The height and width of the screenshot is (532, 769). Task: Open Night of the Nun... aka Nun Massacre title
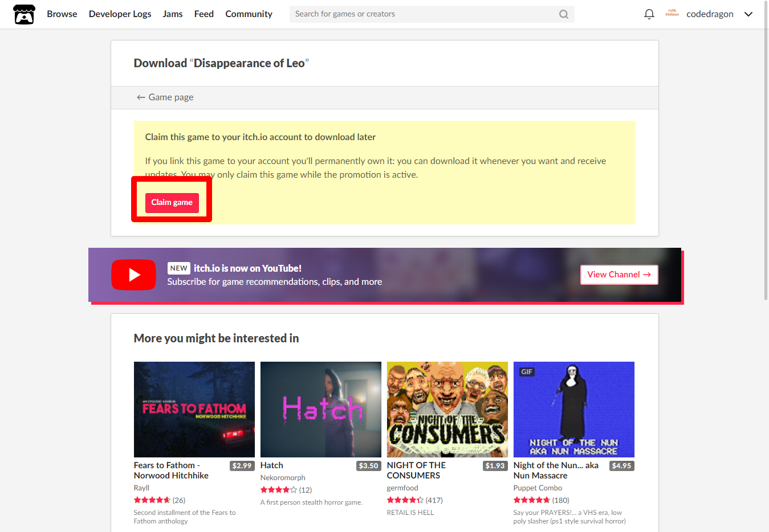(x=556, y=470)
